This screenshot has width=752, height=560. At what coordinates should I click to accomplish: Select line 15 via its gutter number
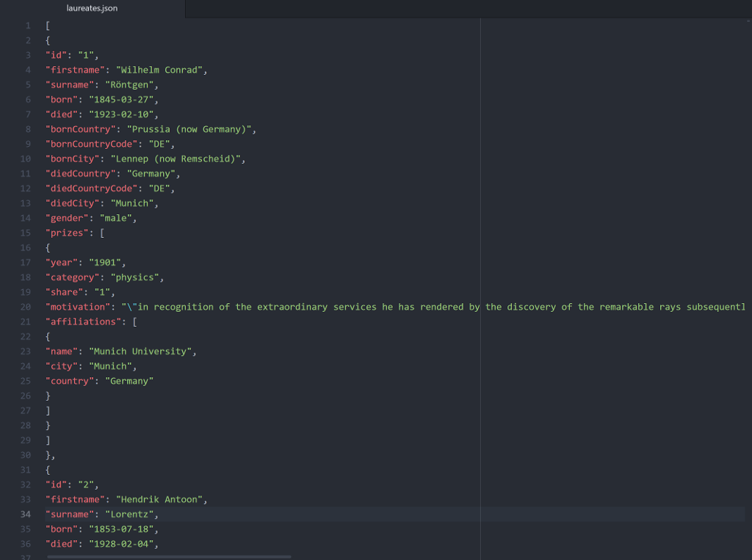pyautogui.click(x=26, y=233)
